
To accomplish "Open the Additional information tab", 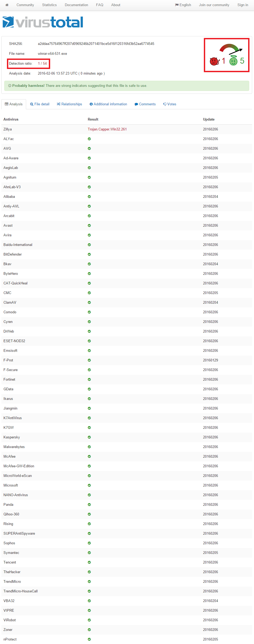I will point(108,104).
